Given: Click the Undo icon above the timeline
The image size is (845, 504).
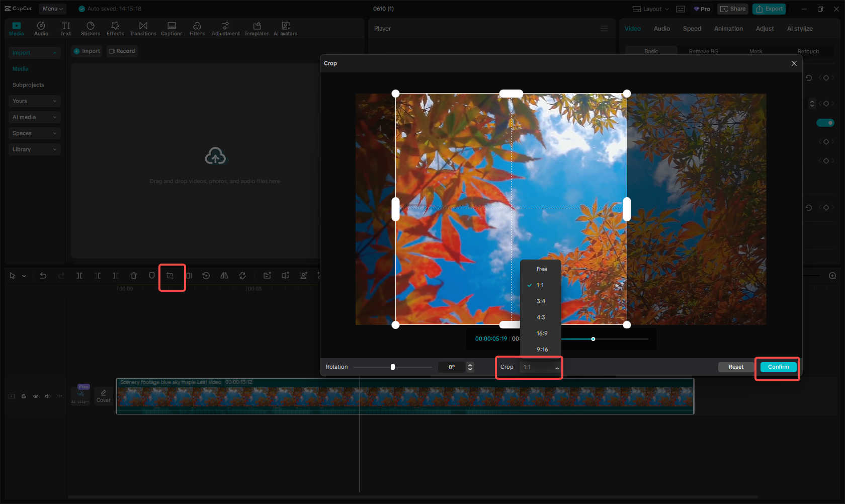Looking at the screenshot, I should pyautogui.click(x=43, y=276).
